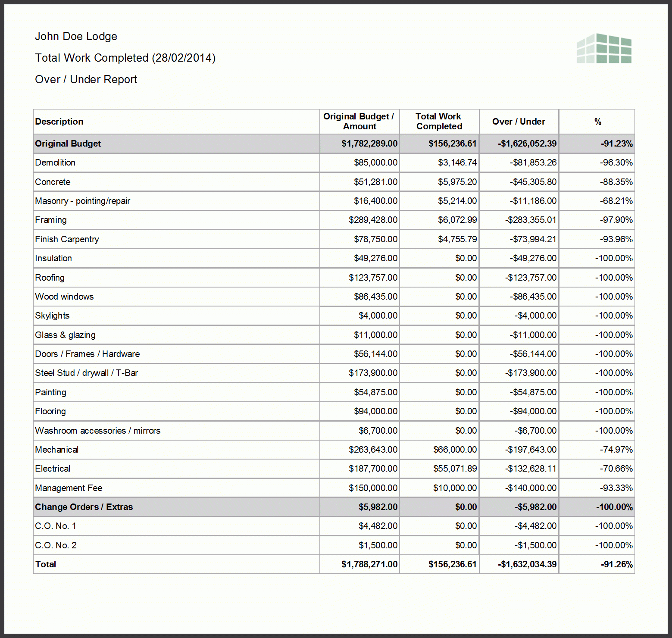Click Glass & glazing's -$11,000.00 over/under value
Image resolution: width=672 pixels, height=638 pixels.
[x=533, y=335]
